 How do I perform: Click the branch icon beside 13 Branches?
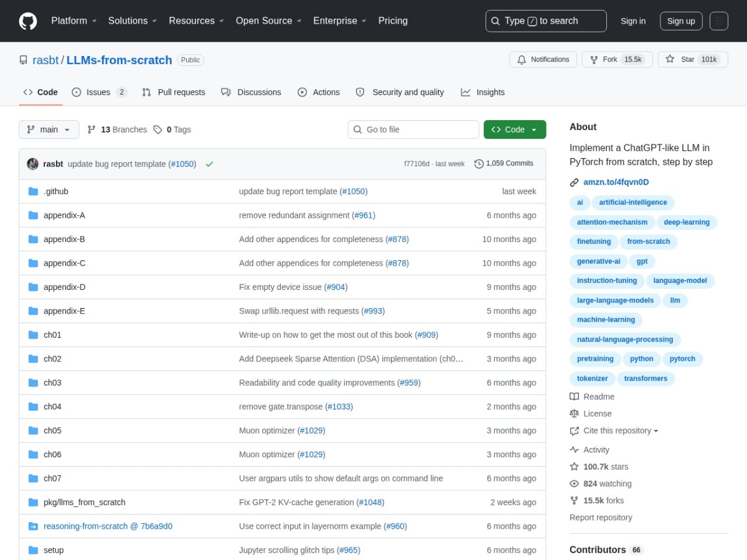tap(92, 129)
